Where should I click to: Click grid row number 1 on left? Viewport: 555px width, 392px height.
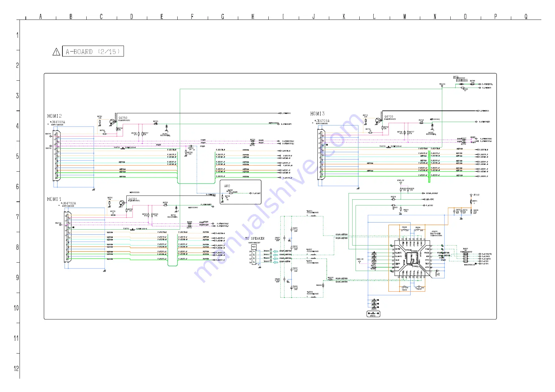coord(17,35)
